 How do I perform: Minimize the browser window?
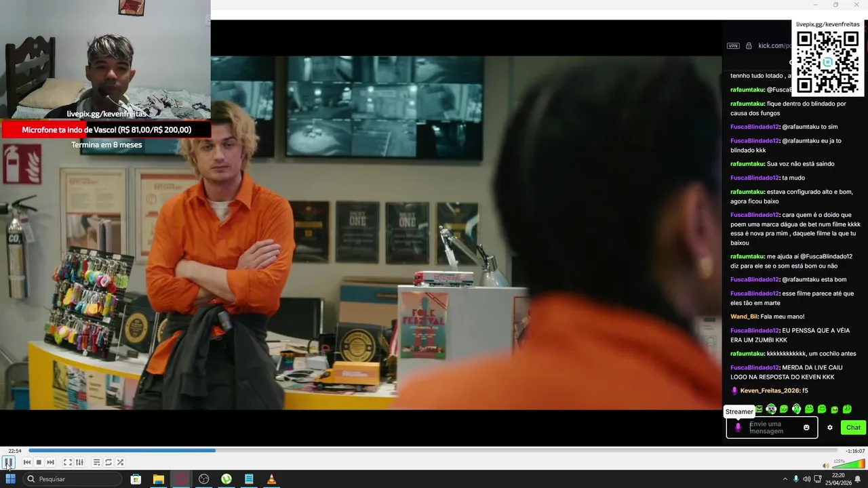(816, 5)
